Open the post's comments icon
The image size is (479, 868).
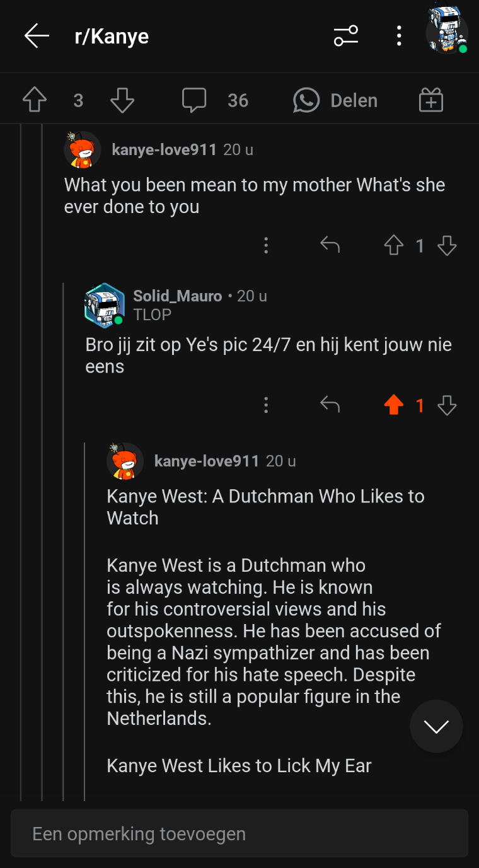coord(194,100)
